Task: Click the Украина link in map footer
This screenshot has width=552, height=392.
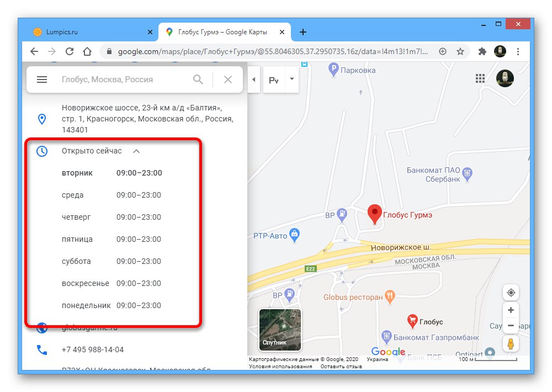Action: 378,359
